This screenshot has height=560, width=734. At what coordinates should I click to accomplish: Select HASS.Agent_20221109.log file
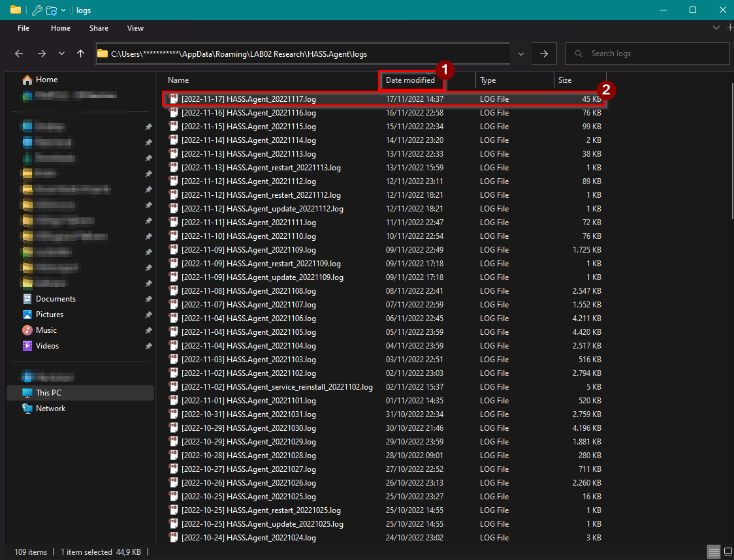[x=249, y=250]
